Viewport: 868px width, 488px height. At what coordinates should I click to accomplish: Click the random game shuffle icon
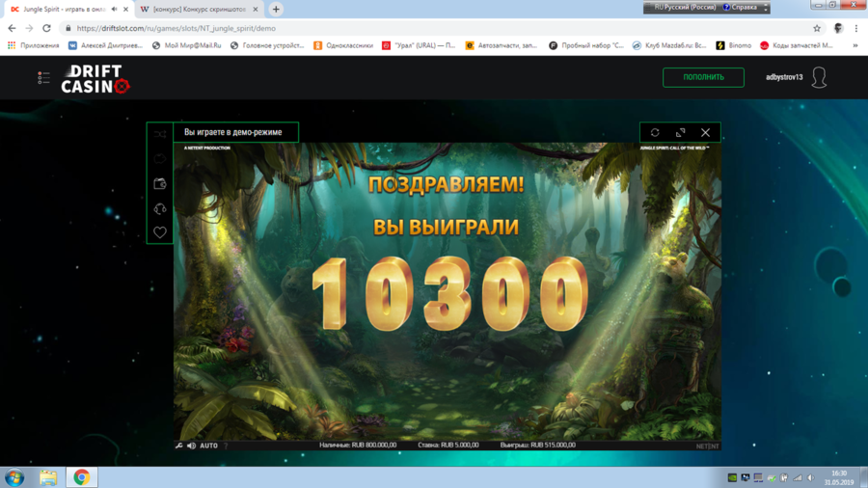(160, 134)
